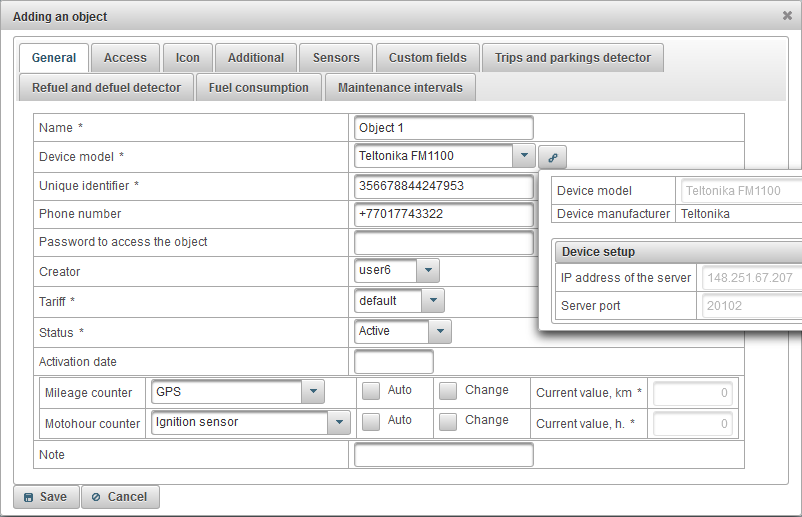The height and width of the screenshot is (517, 802).
Task: Expand the Status dropdown
Action: [x=439, y=331]
